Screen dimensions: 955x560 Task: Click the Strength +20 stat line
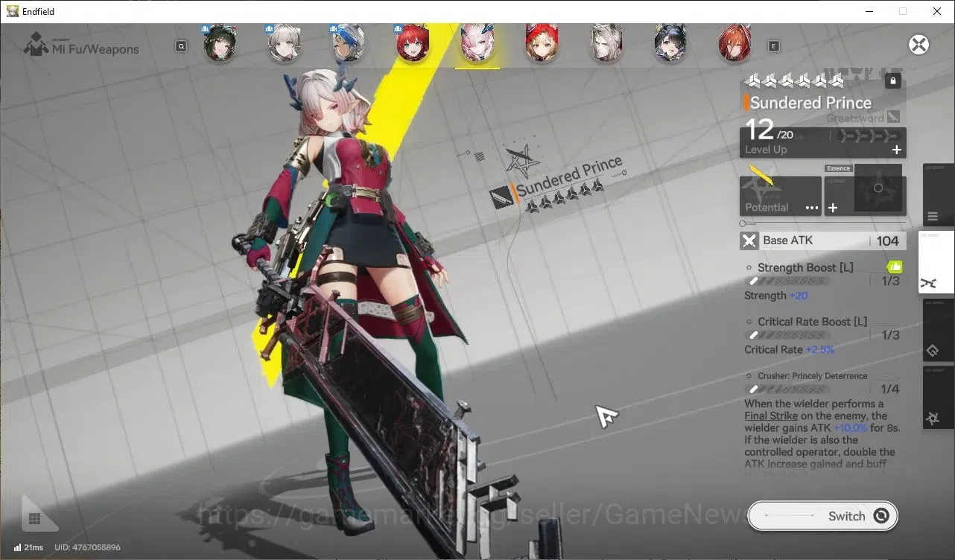click(776, 296)
